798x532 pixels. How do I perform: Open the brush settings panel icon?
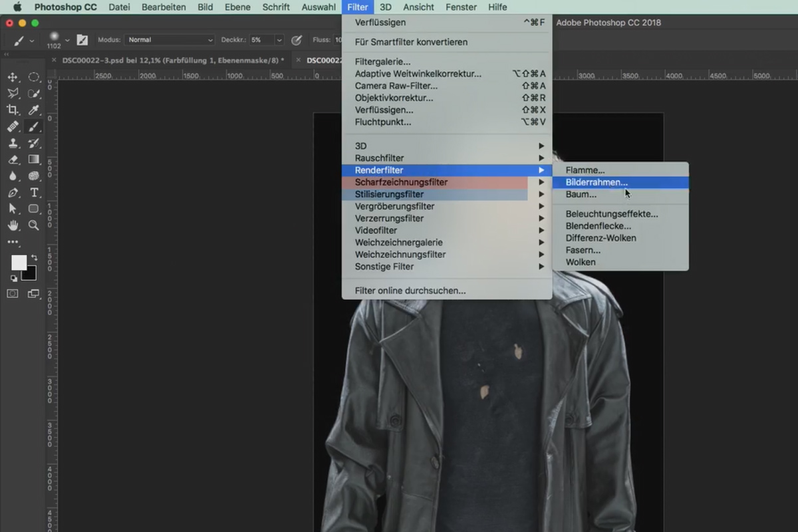82,40
